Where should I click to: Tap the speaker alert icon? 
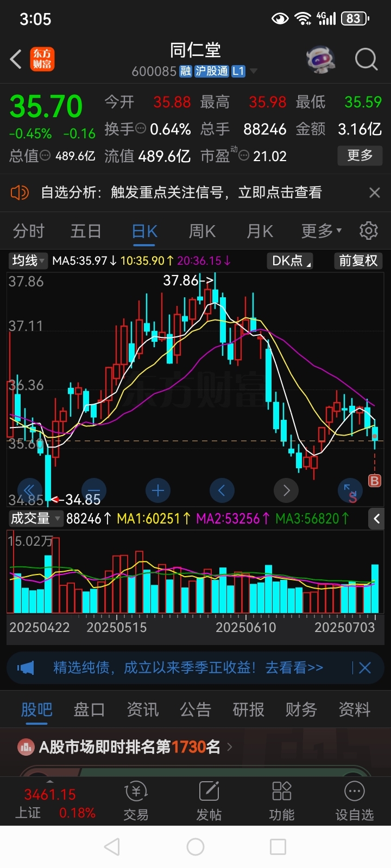[20, 193]
